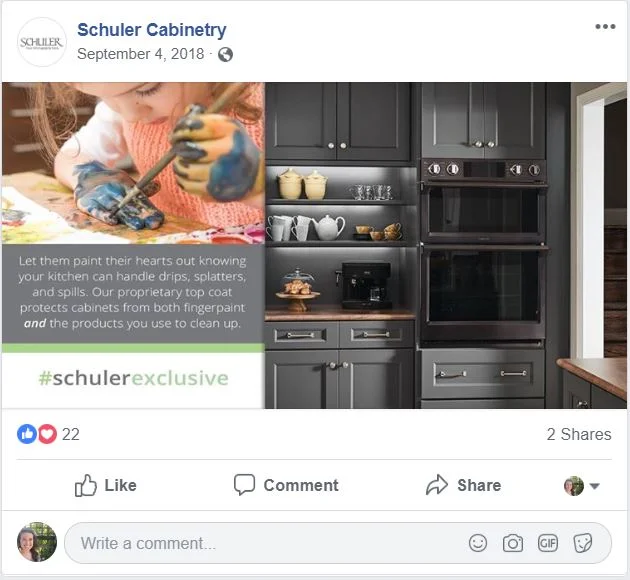This screenshot has width=630, height=580.
Task: Click the public globe privacy icon
Action: (225, 54)
